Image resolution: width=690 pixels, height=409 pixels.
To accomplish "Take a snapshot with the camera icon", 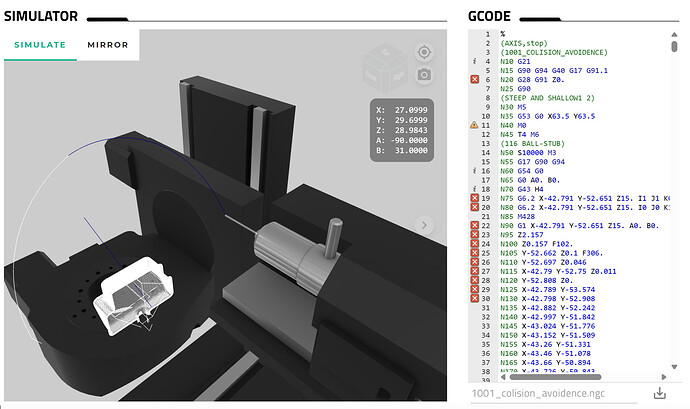I will (424, 75).
